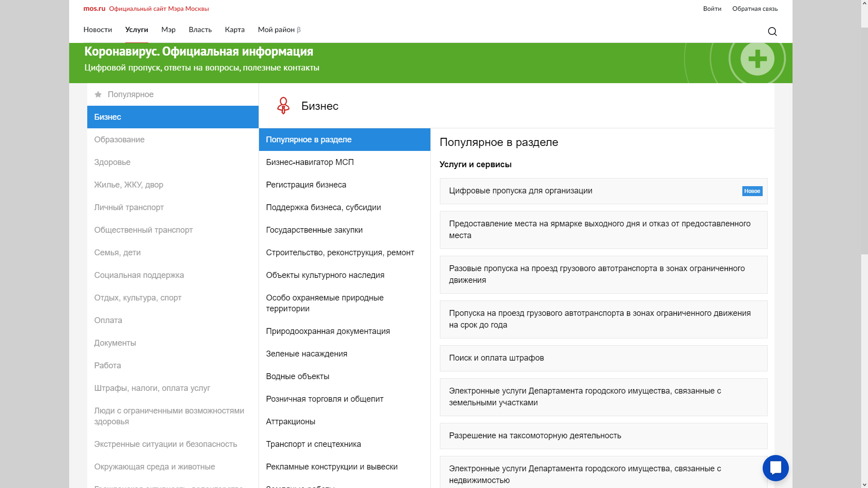
Task: Select the Документы category
Action: 173,343
